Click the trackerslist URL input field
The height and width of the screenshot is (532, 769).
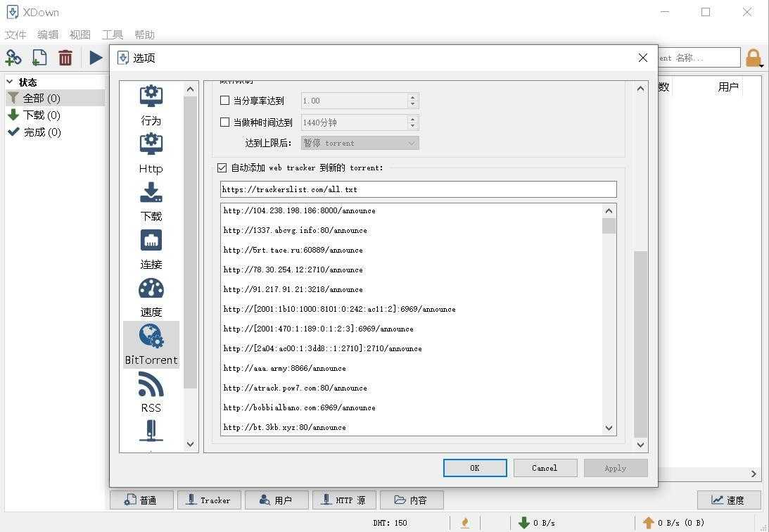(x=418, y=189)
